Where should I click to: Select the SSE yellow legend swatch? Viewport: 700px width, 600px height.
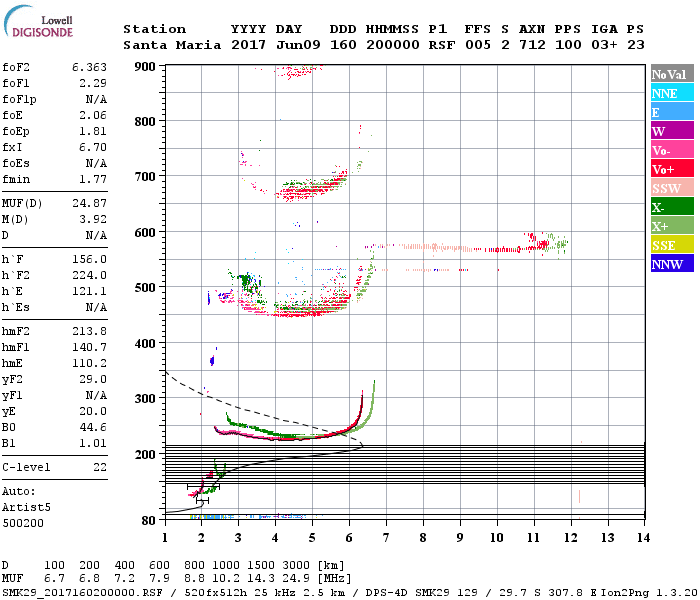tap(672, 245)
